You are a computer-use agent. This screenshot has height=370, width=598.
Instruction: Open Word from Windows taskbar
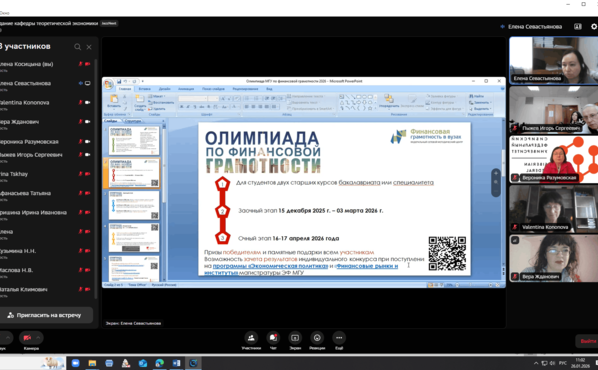tap(176, 363)
